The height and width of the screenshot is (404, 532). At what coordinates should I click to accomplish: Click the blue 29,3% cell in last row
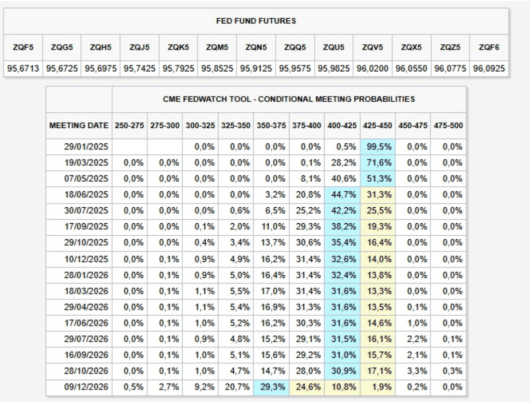(x=272, y=387)
